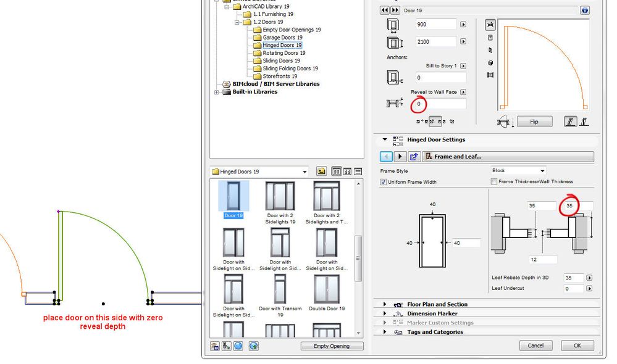Open the Frame Style Block dropdown
The image size is (617, 364).
518,171
